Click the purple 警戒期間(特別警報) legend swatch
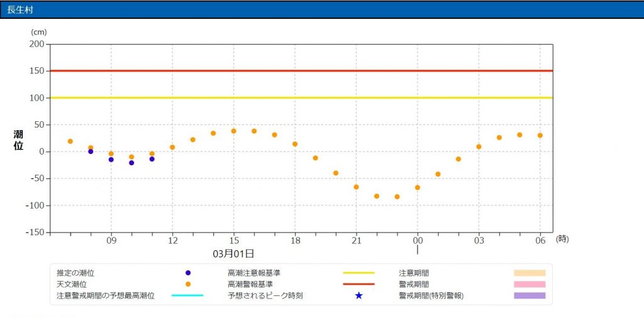This screenshot has height=318, width=644. click(x=530, y=295)
